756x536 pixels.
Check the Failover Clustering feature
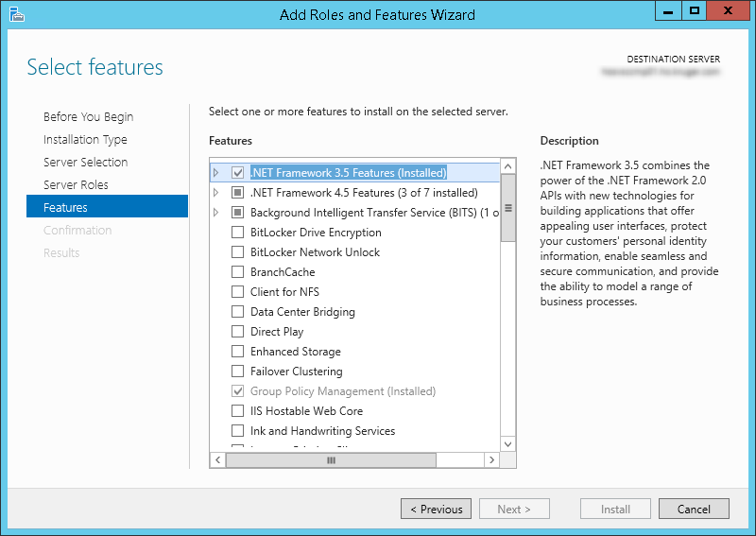pos(237,371)
